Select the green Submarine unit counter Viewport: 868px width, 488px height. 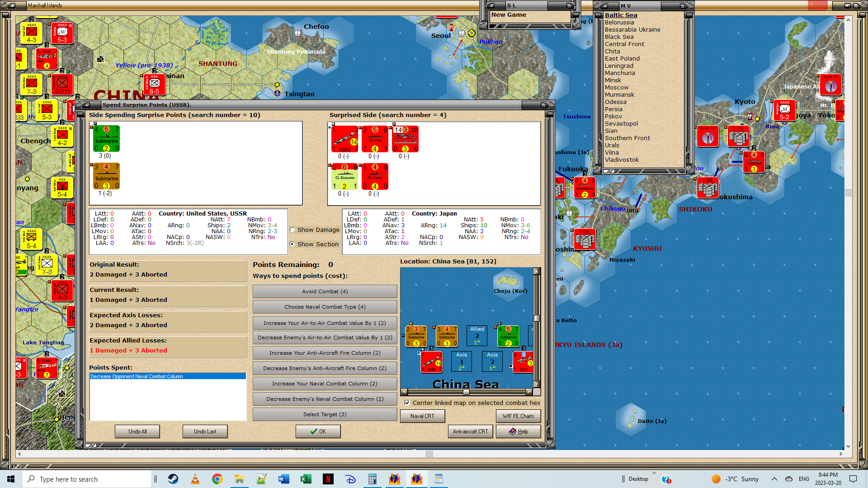tap(106, 139)
